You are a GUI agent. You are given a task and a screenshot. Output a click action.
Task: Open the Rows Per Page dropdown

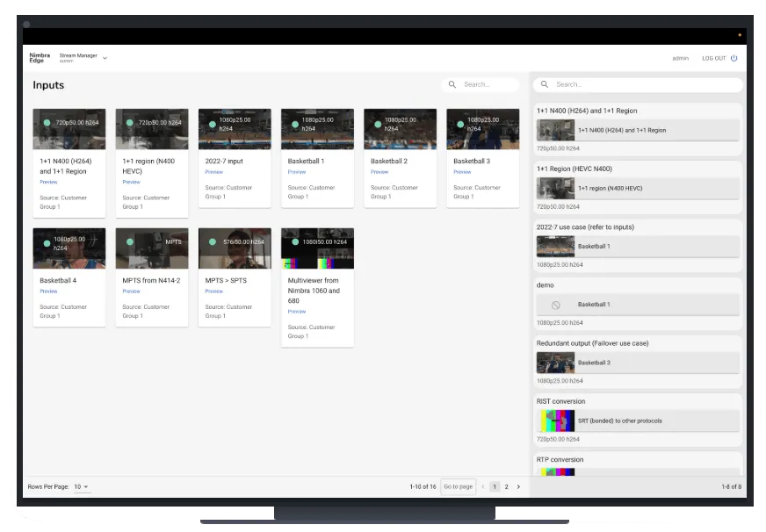tap(81, 486)
